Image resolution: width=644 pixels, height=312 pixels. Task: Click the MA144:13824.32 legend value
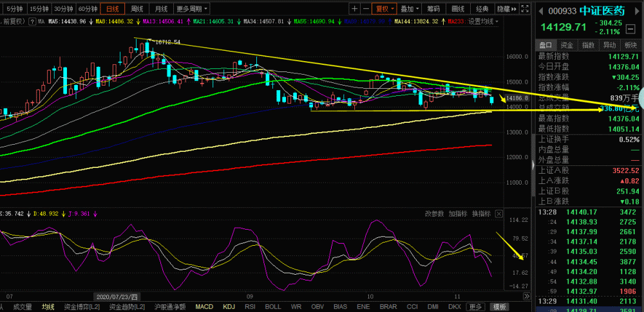pyautogui.click(x=416, y=21)
